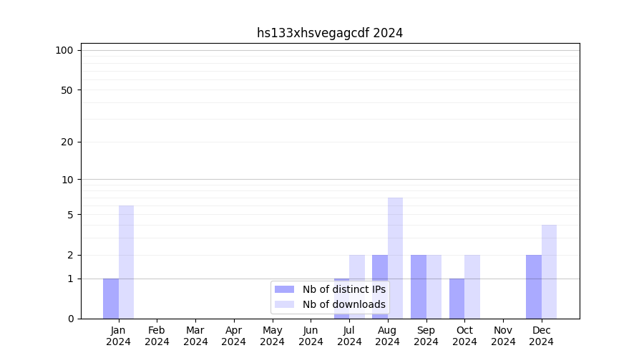The width and height of the screenshot is (644, 358).
Task: Select the 'Nb of downloads' legend swatch
Action: click(284, 304)
